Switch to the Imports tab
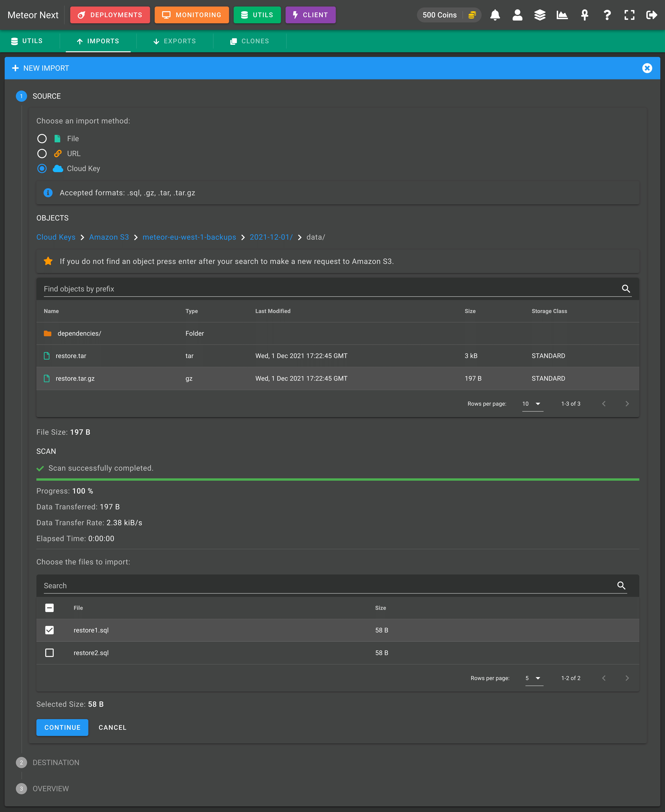Screen dimensions: 665x812 pyautogui.click(x=98, y=41)
